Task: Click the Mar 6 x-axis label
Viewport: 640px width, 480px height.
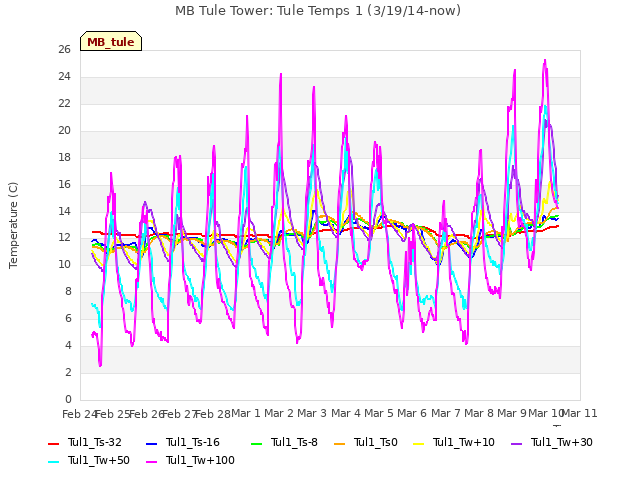Action: click(412, 413)
